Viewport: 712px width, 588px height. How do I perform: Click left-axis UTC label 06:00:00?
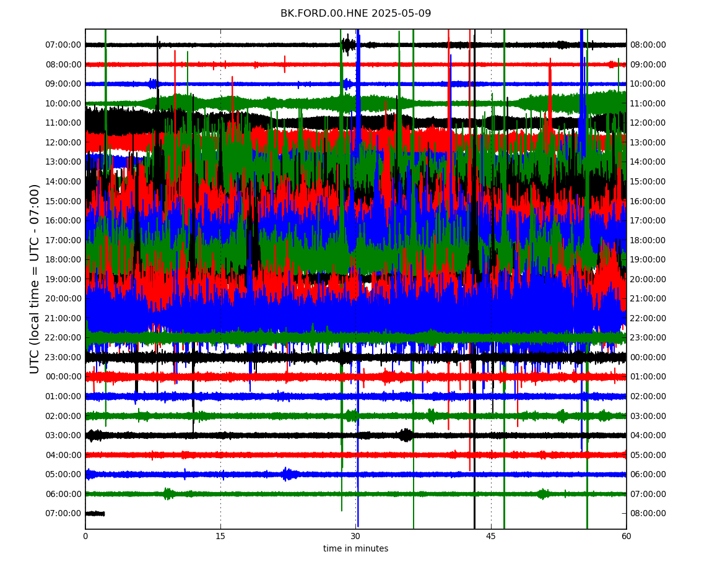click(64, 494)
